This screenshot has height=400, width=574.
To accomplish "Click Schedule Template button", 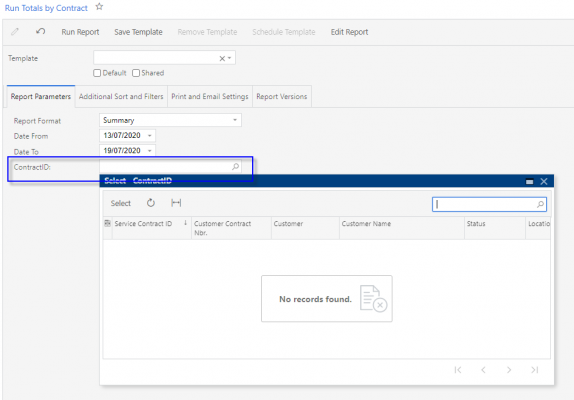I will (284, 32).
